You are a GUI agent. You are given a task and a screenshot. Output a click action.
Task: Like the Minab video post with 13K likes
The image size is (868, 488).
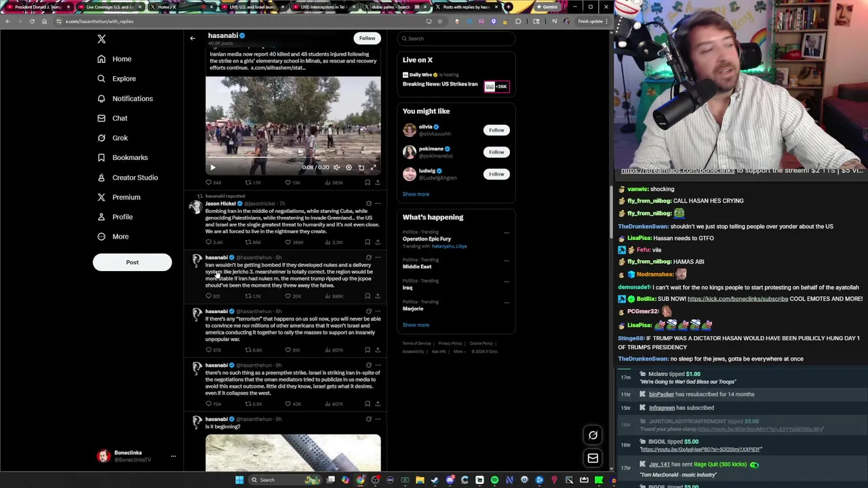tap(292, 182)
